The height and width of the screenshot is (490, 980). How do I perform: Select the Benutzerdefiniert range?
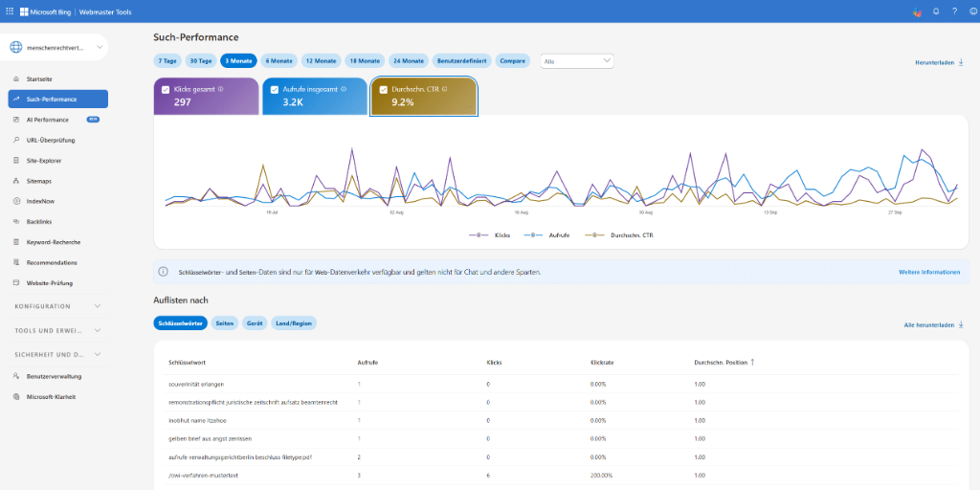coord(461,60)
